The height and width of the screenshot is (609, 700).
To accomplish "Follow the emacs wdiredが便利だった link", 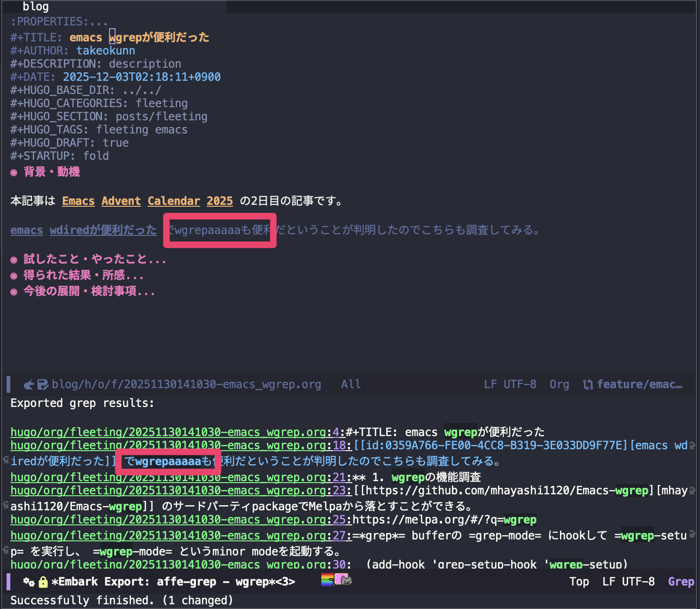I will tap(84, 230).
